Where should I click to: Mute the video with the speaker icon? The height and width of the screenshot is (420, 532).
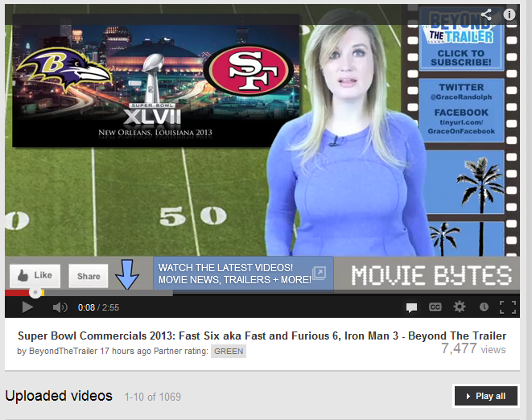tap(60, 307)
